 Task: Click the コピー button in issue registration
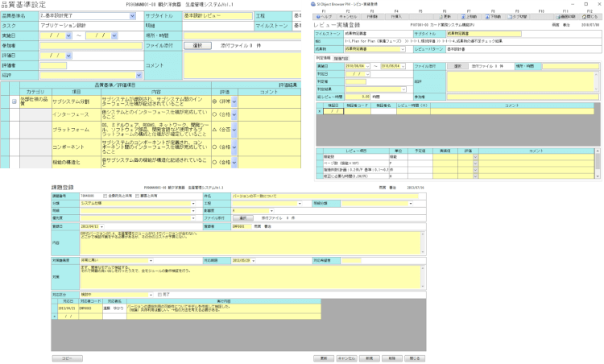click(x=67, y=357)
